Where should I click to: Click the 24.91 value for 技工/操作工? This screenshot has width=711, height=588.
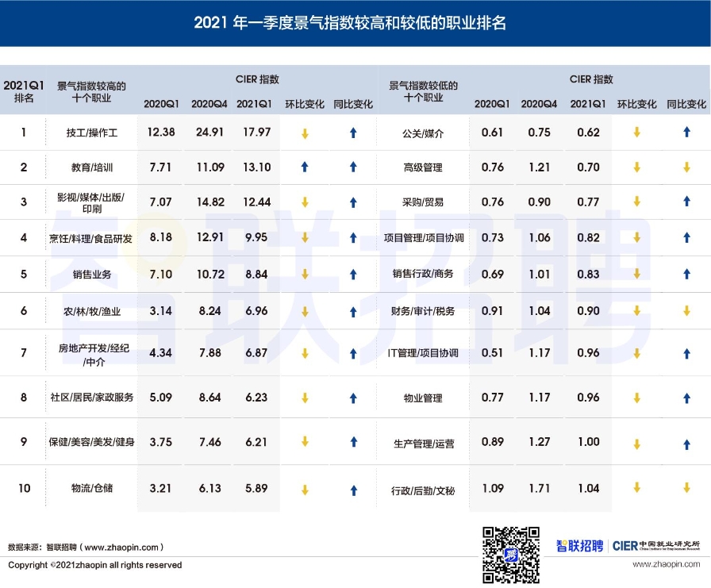point(209,133)
